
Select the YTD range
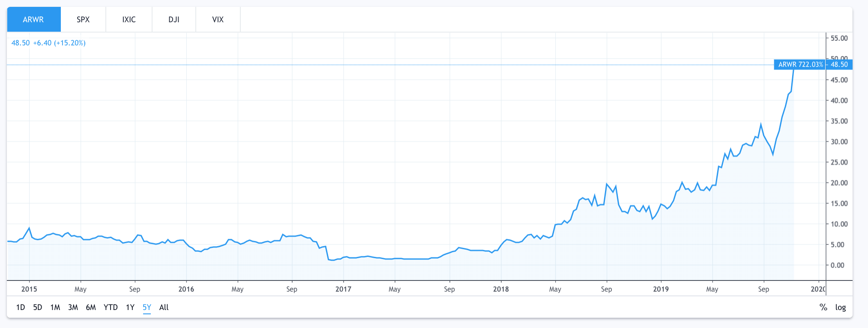point(111,307)
